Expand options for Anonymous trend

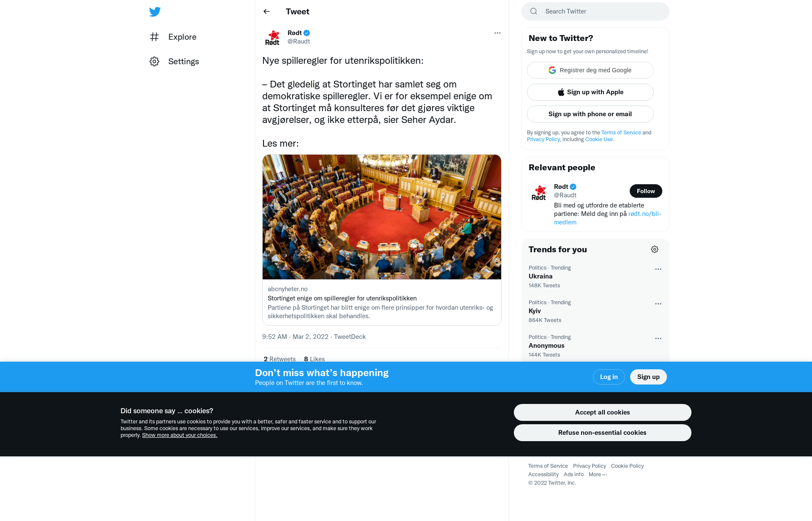pyautogui.click(x=658, y=338)
